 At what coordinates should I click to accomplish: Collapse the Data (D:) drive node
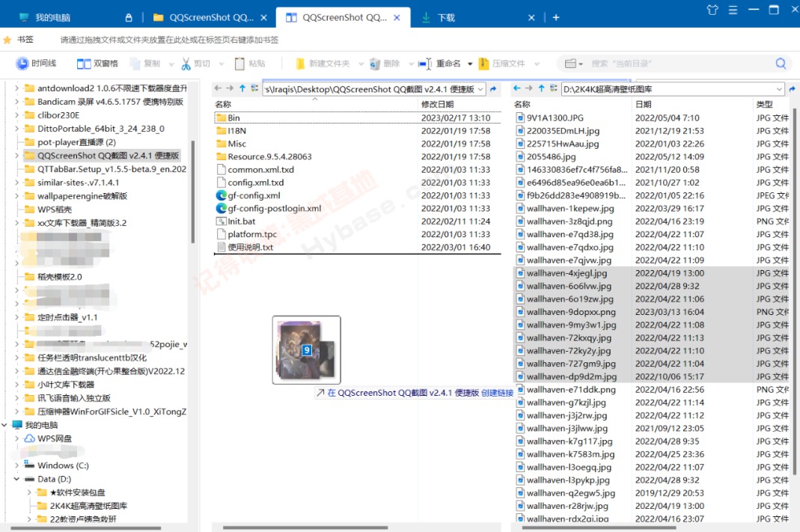16,479
